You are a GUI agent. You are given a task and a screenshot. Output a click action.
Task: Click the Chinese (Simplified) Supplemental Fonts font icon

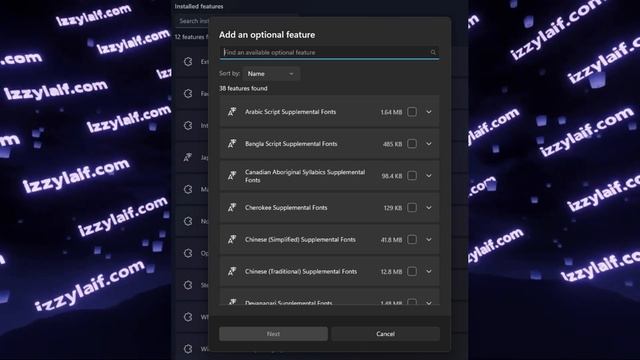coord(232,239)
